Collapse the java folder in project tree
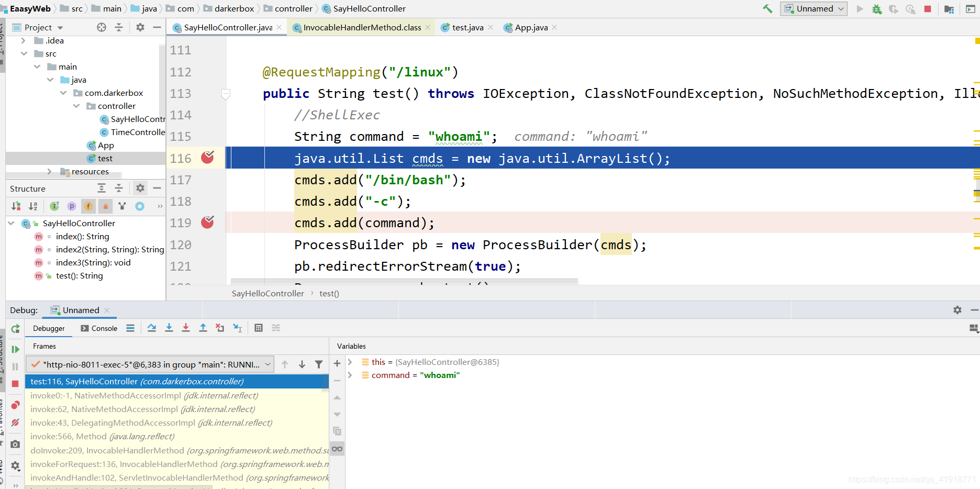Viewport: 980px width, 489px height. click(50, 80)
